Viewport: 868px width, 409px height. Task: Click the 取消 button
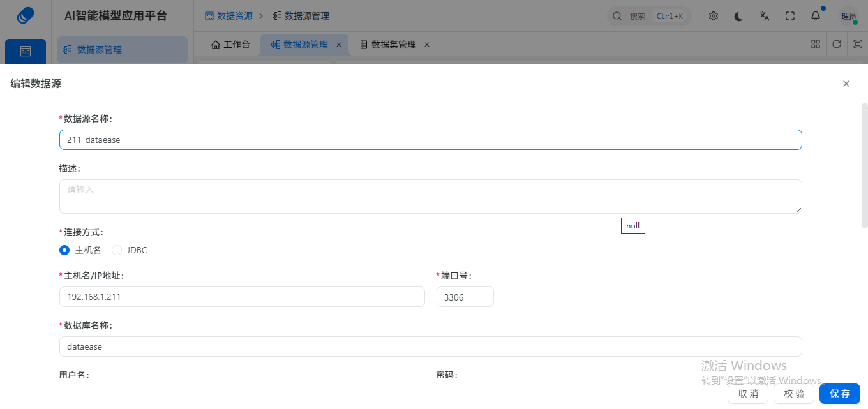coord(748,394)
